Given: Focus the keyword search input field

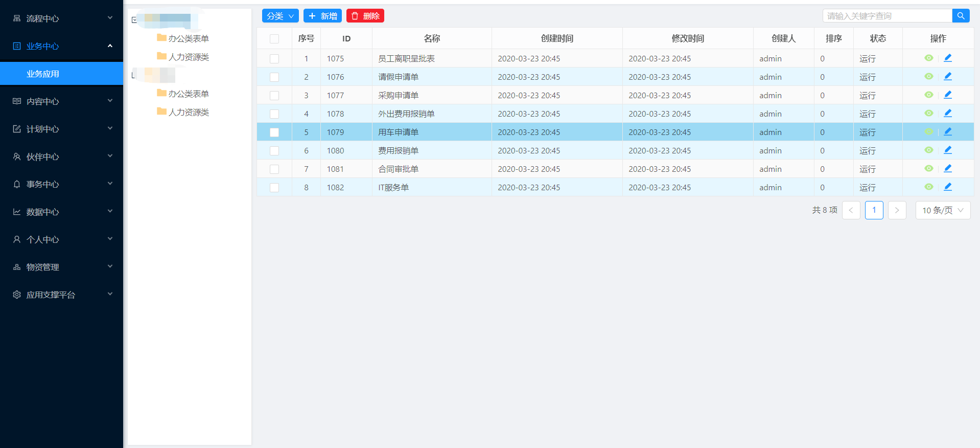Looking at the screenshot, I should (888, 16).
